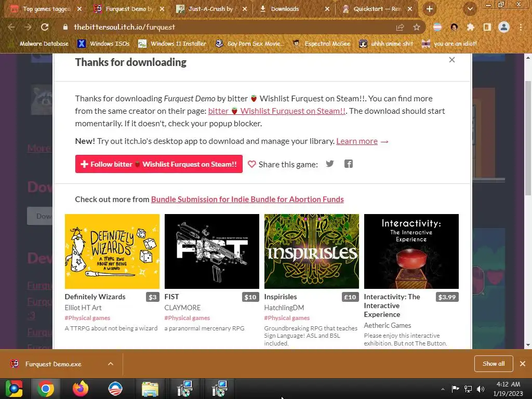Image resolution: width=532 pixels, height=399 pixels.
Task: Open a new browser tab
Action: coord(430,9)
